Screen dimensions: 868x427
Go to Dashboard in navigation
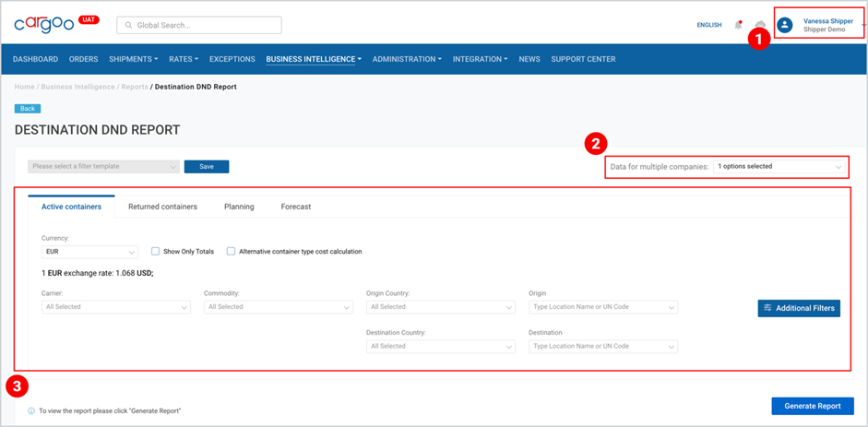coord(35,59)
